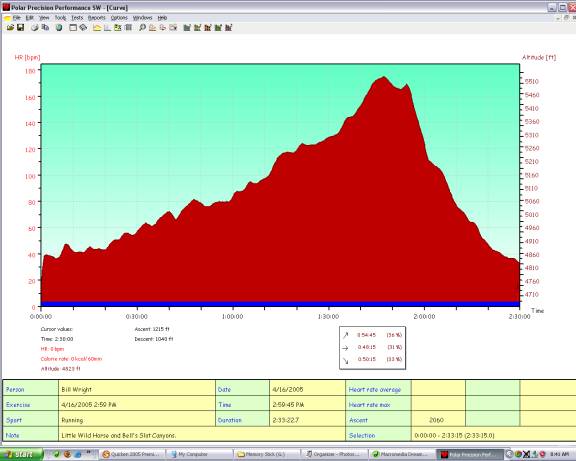Viewport: 576px width, 461px height.
Task: Click the Note cell Little Wild Horse canyons
Action: point(202,435)
